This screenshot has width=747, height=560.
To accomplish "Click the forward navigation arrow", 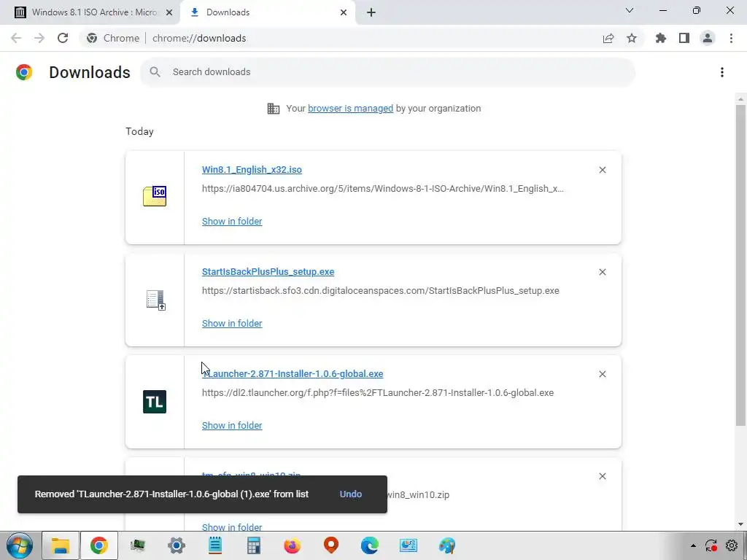I will point(39,38).
